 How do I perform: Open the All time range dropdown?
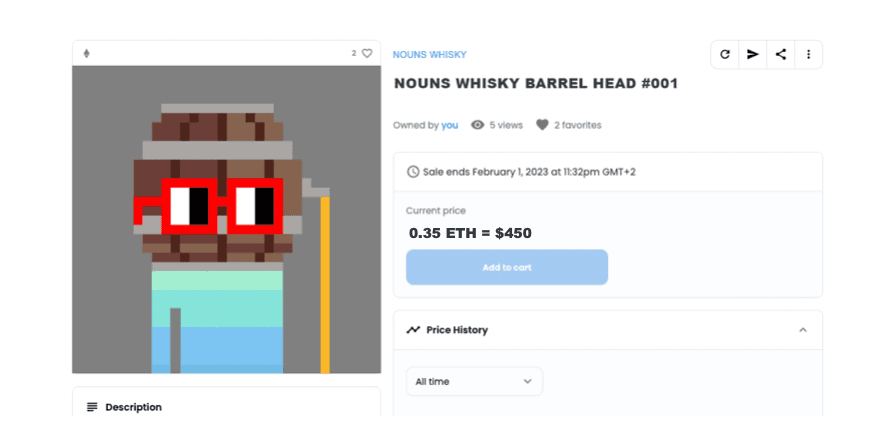click(x=474, y=381)
